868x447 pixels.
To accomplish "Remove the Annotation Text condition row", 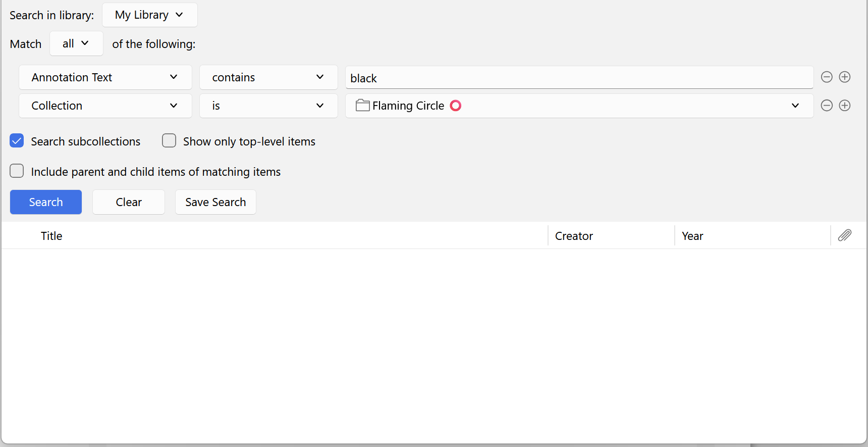I will [x=827, y=77].
